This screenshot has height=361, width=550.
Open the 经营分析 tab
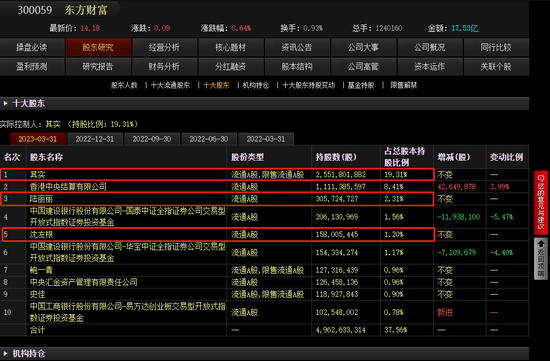click(165, 47)
